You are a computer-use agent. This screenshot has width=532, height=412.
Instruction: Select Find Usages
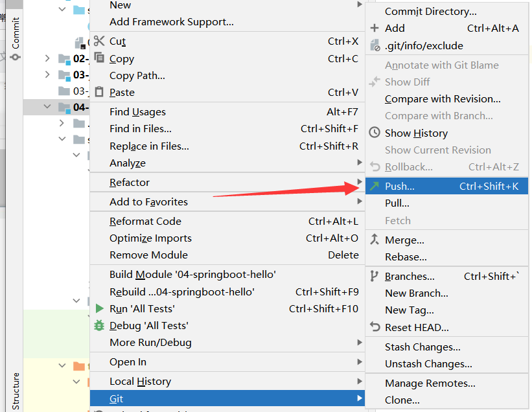pyautogui.click(x=227, y=111)
